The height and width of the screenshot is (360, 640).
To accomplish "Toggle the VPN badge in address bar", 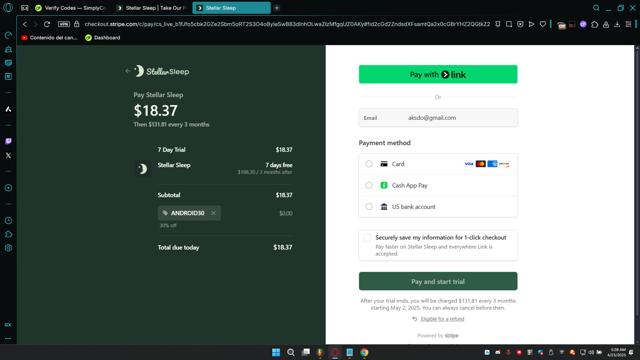I will pyautogui.click(x=64, y=24).
